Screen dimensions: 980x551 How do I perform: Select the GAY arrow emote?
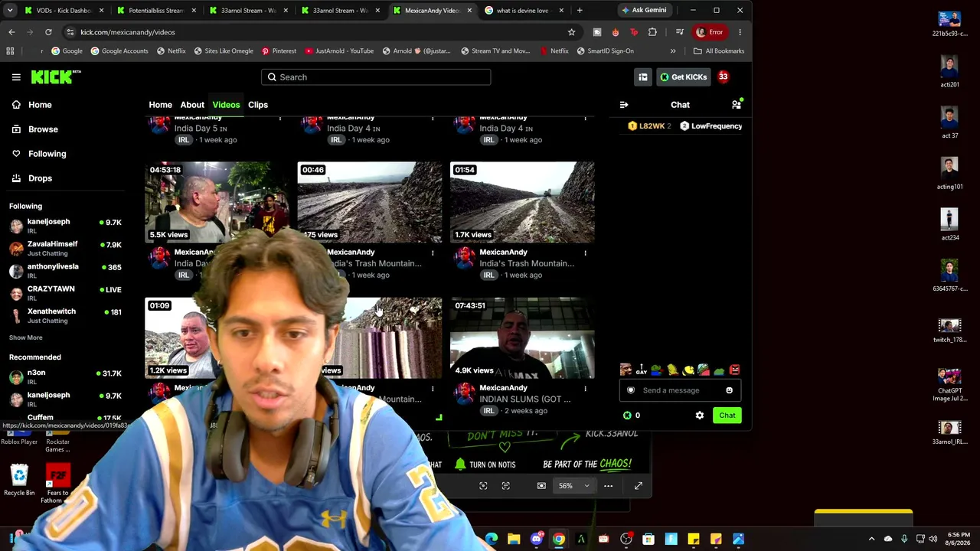point(641,370)
